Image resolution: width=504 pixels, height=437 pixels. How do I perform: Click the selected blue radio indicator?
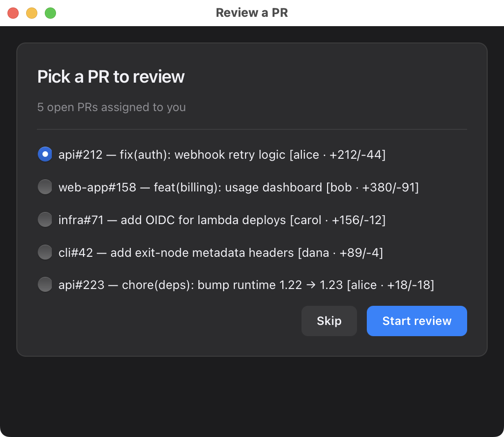click(45, 154)
